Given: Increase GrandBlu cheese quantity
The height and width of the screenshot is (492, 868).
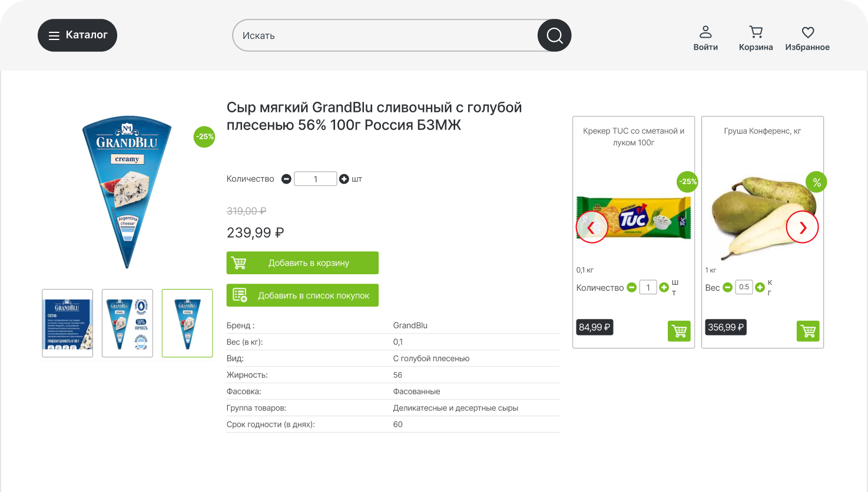Looking at the screenshot, I should point(344,179).
